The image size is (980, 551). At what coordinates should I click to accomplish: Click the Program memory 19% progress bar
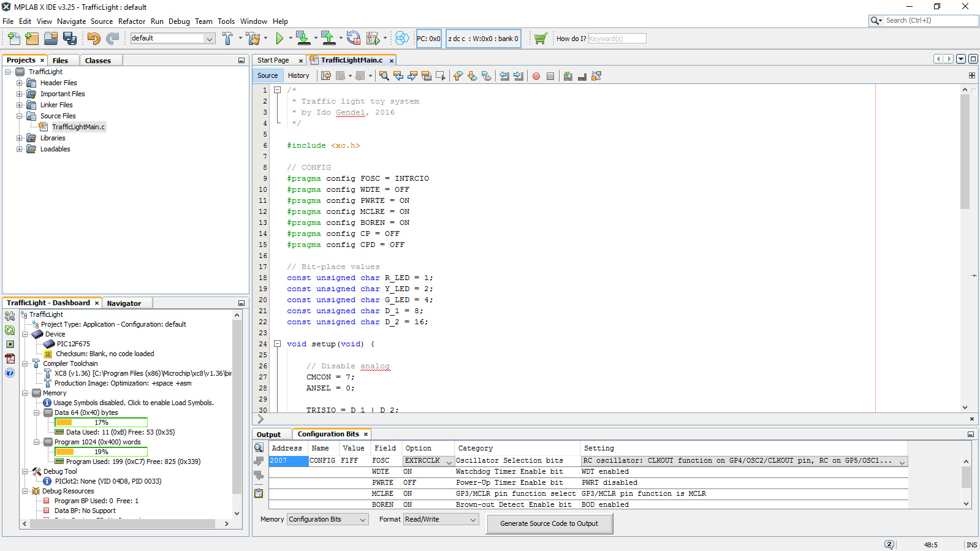click(x=101, y=452)
